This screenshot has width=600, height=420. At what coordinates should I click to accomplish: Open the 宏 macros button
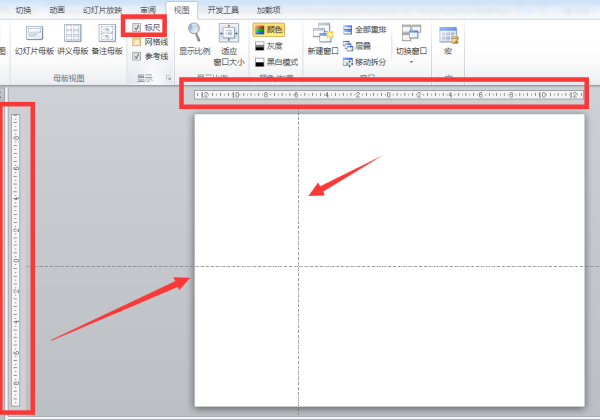point(448,41)
